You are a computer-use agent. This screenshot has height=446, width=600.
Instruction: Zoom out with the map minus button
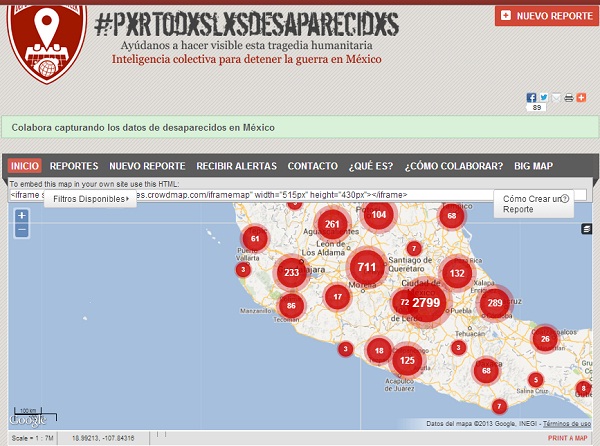click(22, 230)
